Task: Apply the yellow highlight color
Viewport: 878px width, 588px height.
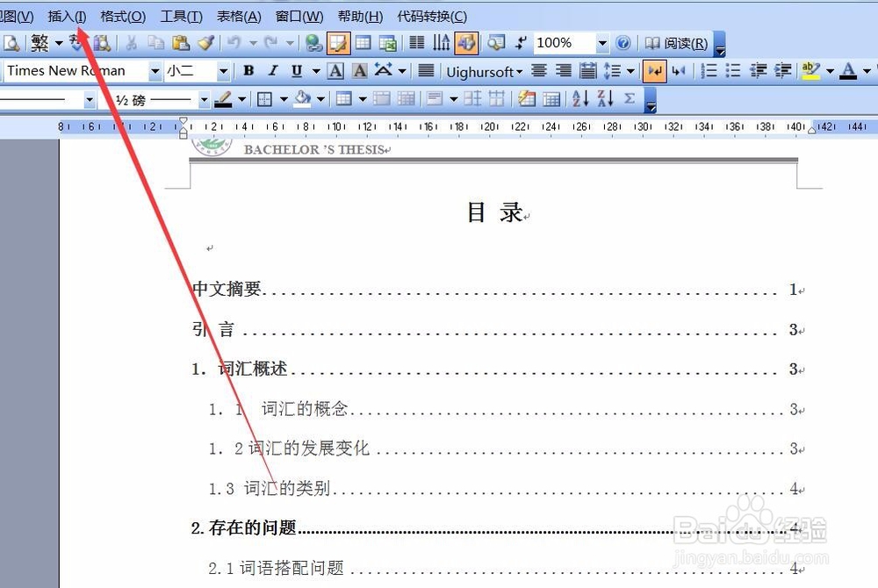Action: [810, 70]
